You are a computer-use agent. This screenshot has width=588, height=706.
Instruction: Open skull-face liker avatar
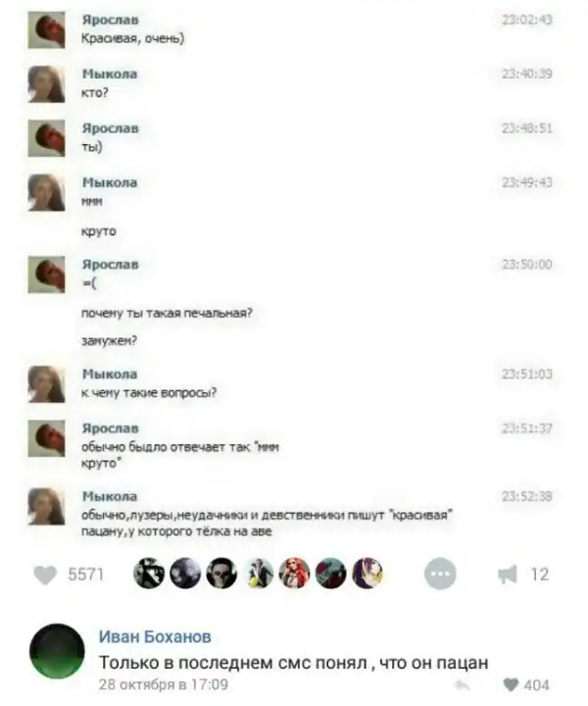tap(221, 574)
